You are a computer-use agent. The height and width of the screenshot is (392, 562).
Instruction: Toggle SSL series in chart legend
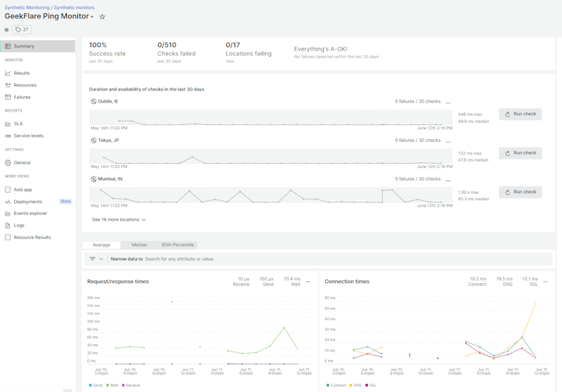pos(371,385)
